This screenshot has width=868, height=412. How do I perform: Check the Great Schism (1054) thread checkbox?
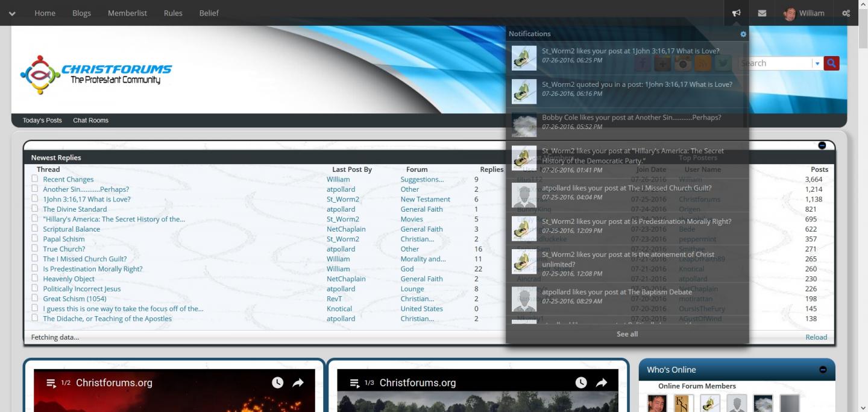pyautogui.click(x=35, y=298)
